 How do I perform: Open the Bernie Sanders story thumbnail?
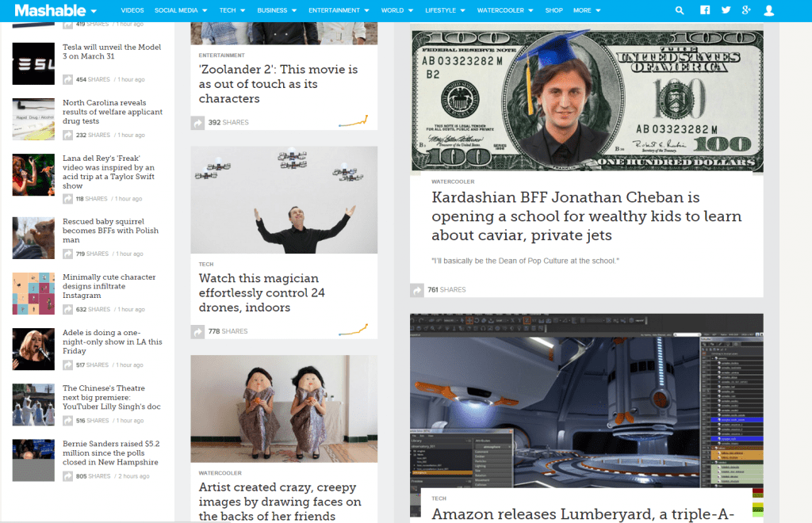33,460
